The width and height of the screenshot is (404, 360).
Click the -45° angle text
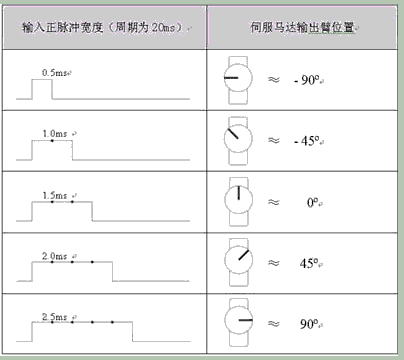pyautogui.click(x=307, y=141)
